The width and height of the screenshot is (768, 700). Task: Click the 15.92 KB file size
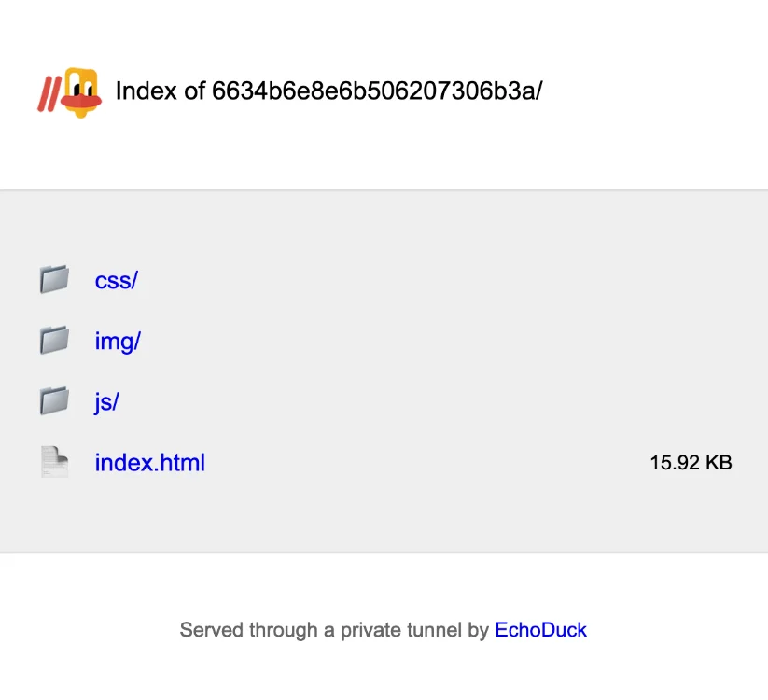(x=691, y=462)
